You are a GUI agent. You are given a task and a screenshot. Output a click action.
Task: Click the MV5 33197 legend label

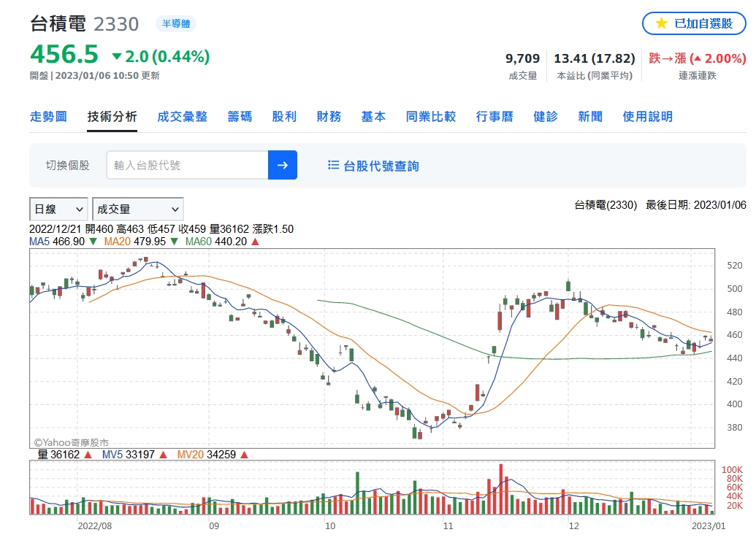pyautogui.click(x=129, y=455)
